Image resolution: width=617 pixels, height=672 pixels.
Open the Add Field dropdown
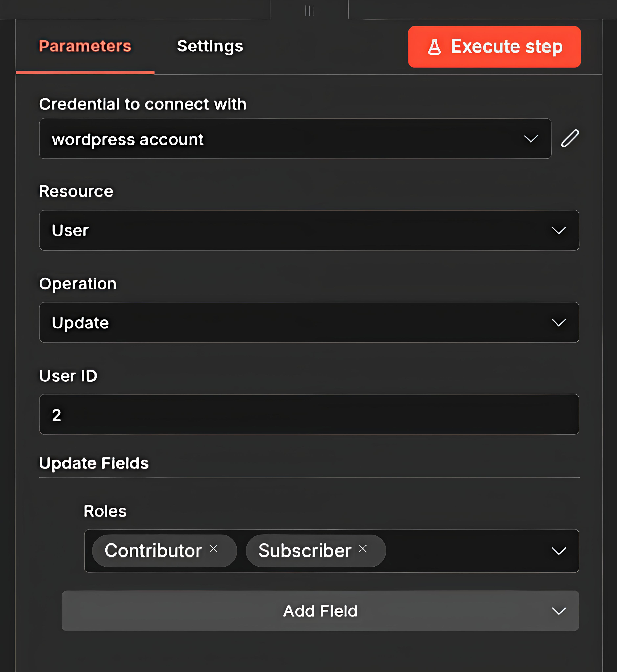click(x=320, y=611)
